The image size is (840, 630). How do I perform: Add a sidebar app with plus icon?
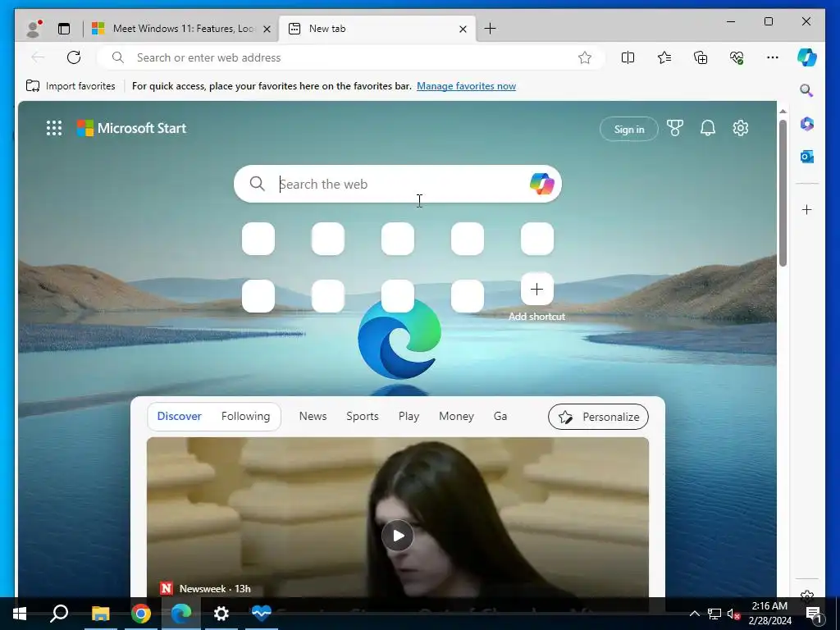[x=807, y=209]
